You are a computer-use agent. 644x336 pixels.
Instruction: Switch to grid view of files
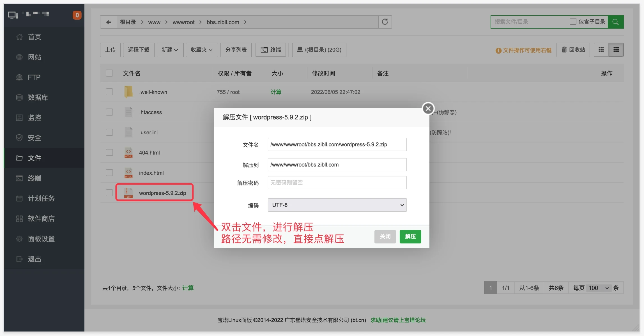[x=601, y=50]
